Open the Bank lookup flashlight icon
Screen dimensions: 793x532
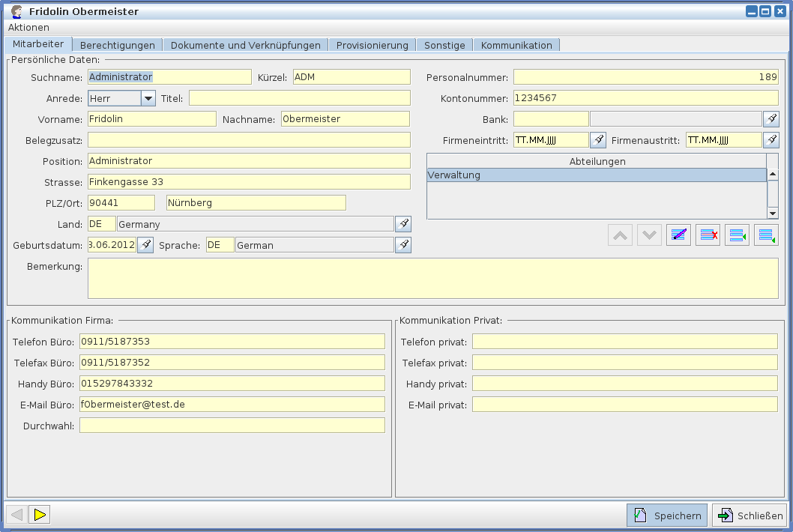click(x=771, y=119)
